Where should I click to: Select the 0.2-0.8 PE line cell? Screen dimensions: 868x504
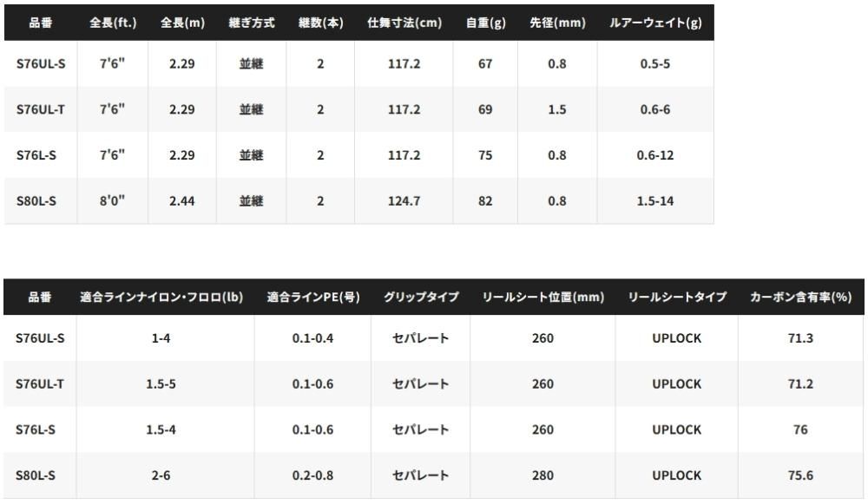tap(312, 475)
